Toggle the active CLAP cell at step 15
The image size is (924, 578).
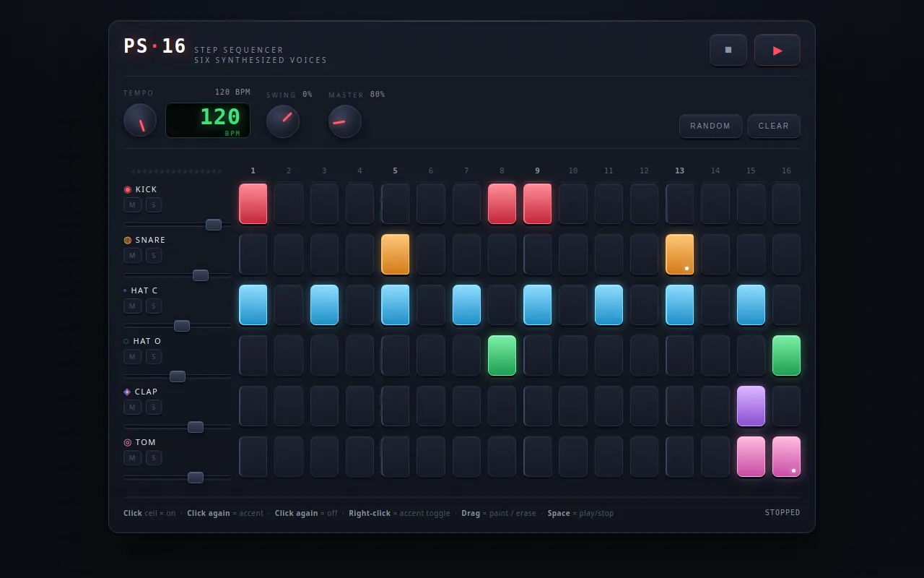(751, 406)
